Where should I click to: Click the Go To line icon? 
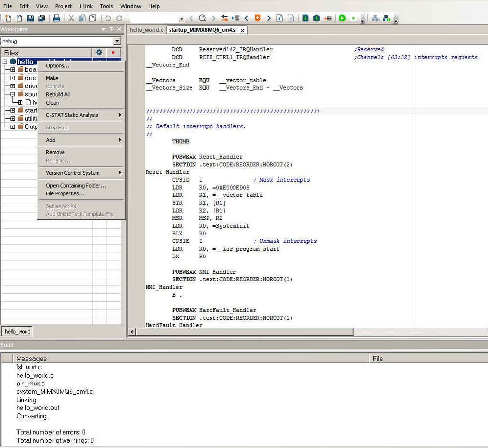235,18
